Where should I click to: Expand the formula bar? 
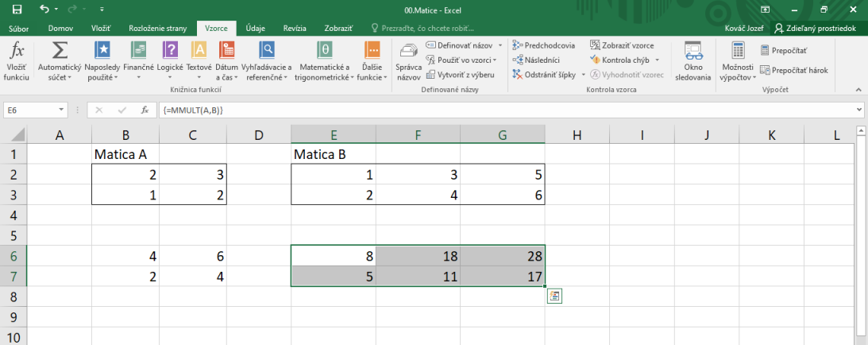[859, 110]
